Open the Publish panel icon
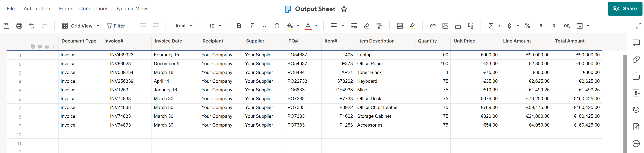The width and height of the screenshot is (644, 153). [636, 127]
